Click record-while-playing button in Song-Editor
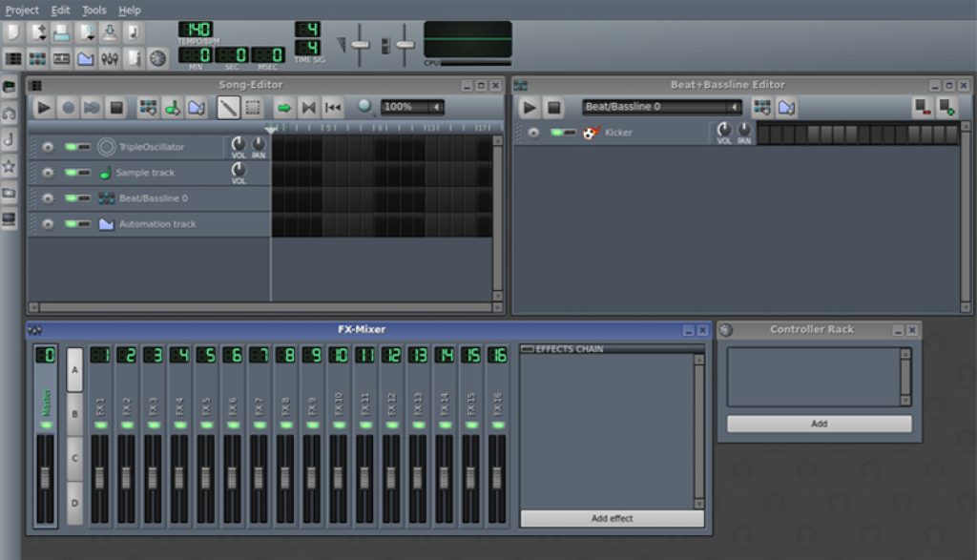Image resolution: width=977 pixels, height=560 pixels. (92, 108)
